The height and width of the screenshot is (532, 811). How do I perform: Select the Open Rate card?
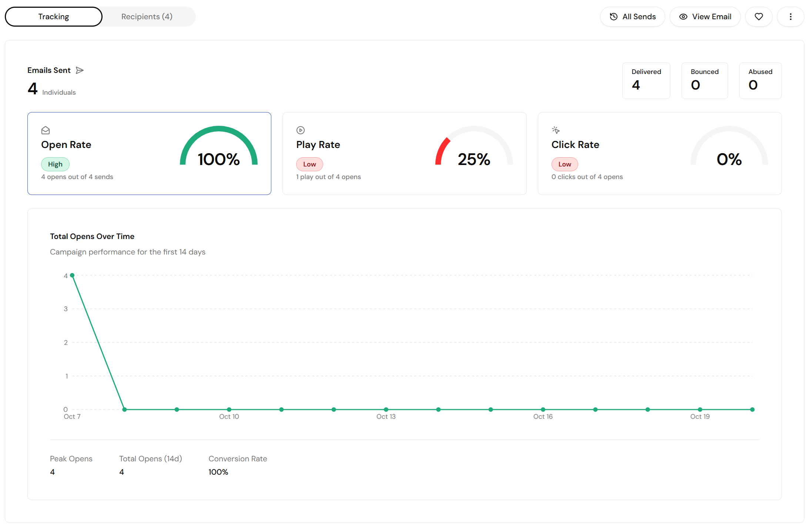click(149, 154)
